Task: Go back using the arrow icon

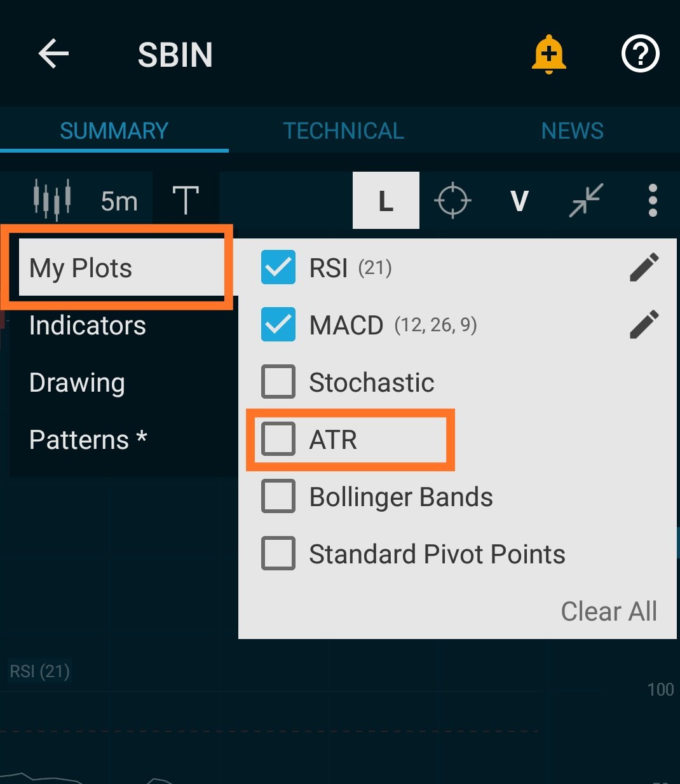Action: point(53,53)
